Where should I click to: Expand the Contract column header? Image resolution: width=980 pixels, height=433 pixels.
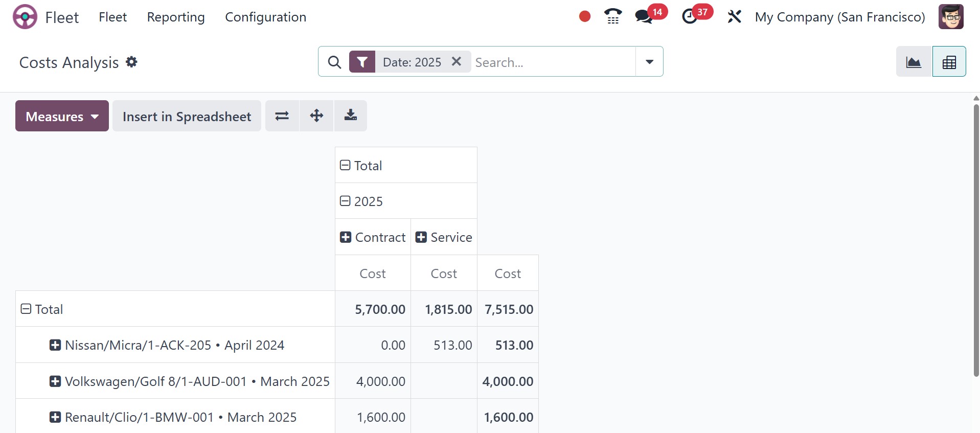tap(346, 237)
